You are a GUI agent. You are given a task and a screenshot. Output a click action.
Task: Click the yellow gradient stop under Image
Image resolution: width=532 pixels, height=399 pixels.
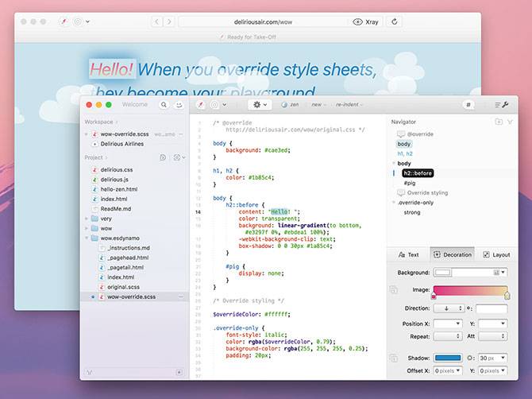(507, 296)
